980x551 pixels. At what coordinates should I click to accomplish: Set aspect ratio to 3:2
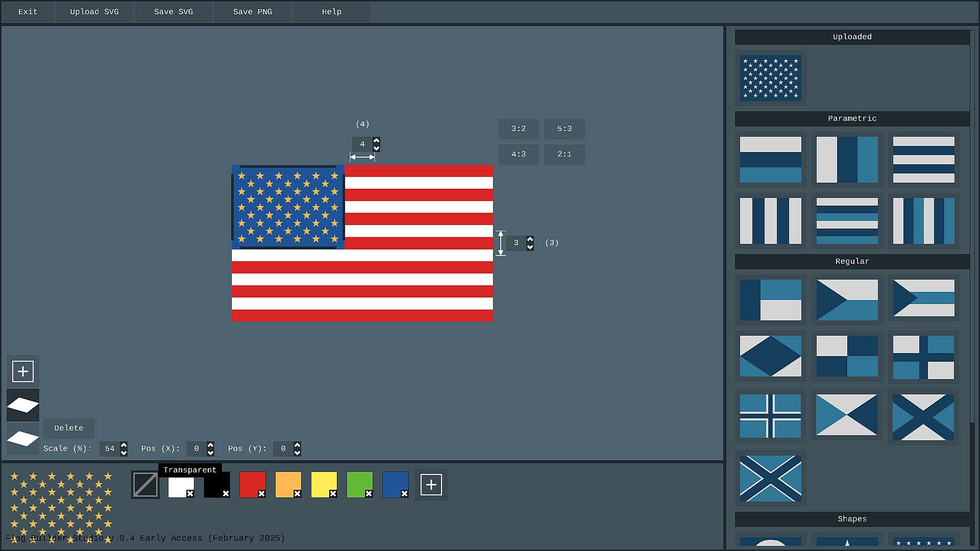(518, 129)
